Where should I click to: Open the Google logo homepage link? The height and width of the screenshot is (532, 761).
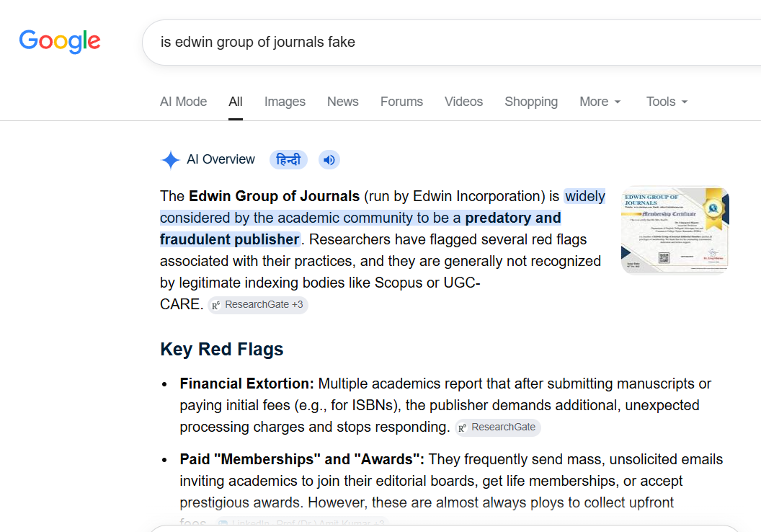(x=60, y=41)
